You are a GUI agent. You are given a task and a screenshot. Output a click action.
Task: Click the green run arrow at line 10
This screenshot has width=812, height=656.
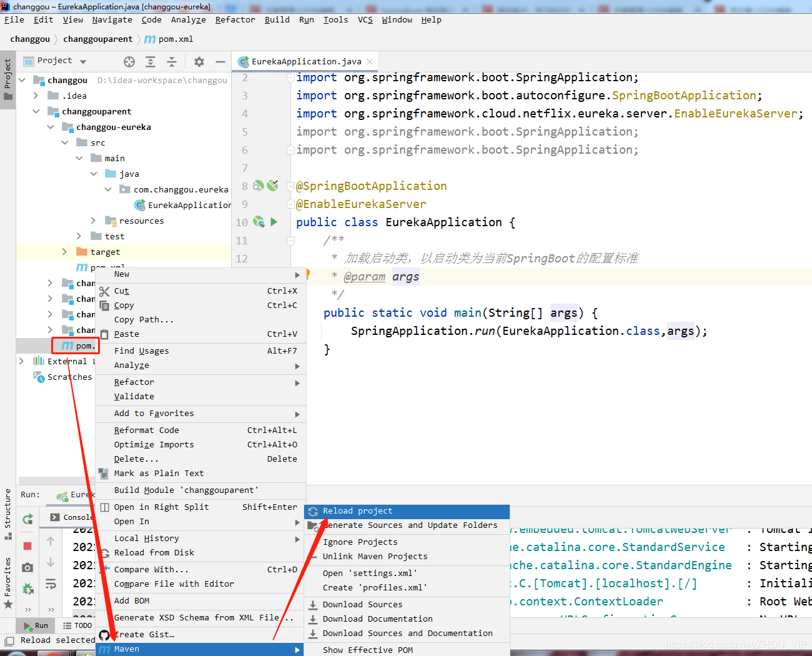pos(274,222)
